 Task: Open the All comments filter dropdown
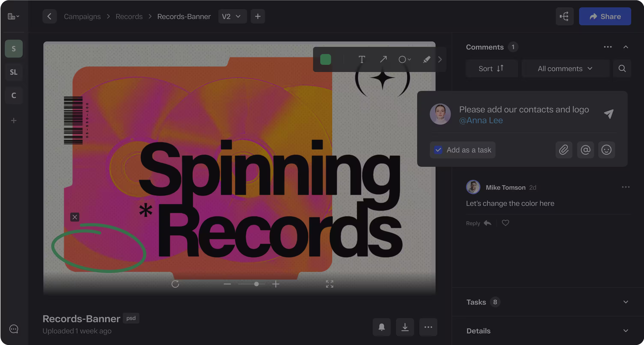click(x=565, y=69)
